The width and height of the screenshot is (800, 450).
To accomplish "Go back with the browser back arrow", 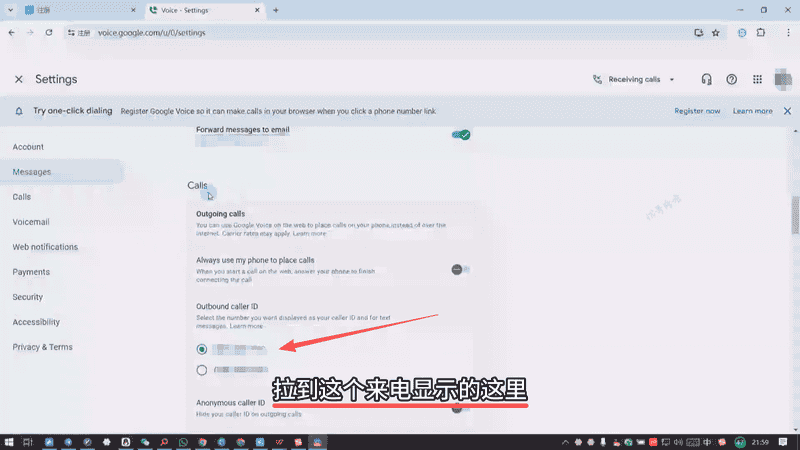I will [x=12, y=33].
